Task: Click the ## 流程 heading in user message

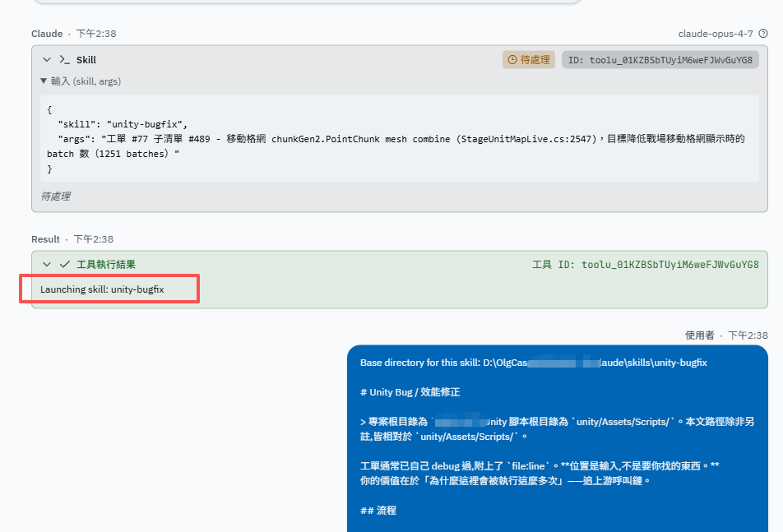Action: 378,511
